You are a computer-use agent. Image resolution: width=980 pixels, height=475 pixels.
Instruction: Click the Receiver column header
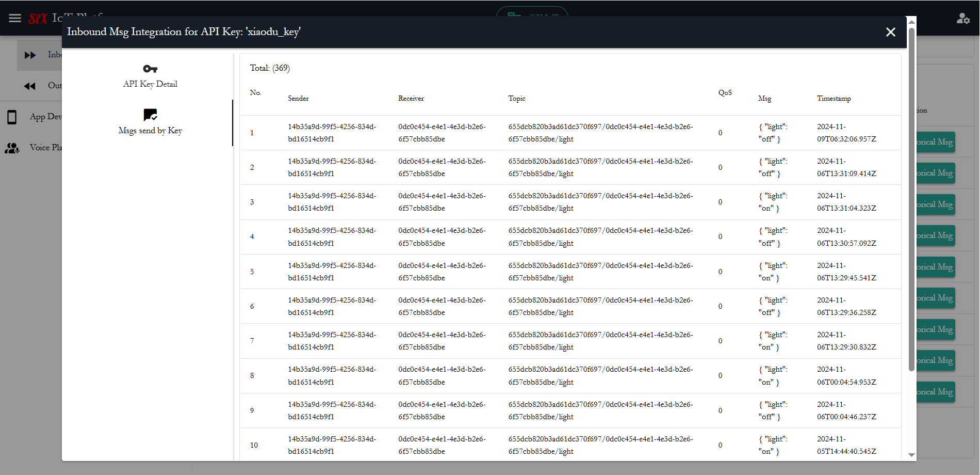click(411, 99)
